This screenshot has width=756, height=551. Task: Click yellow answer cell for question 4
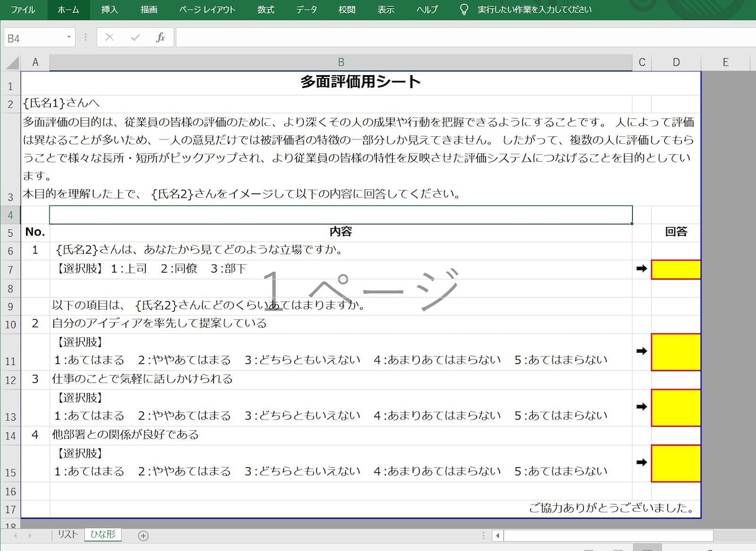point(676,464)
